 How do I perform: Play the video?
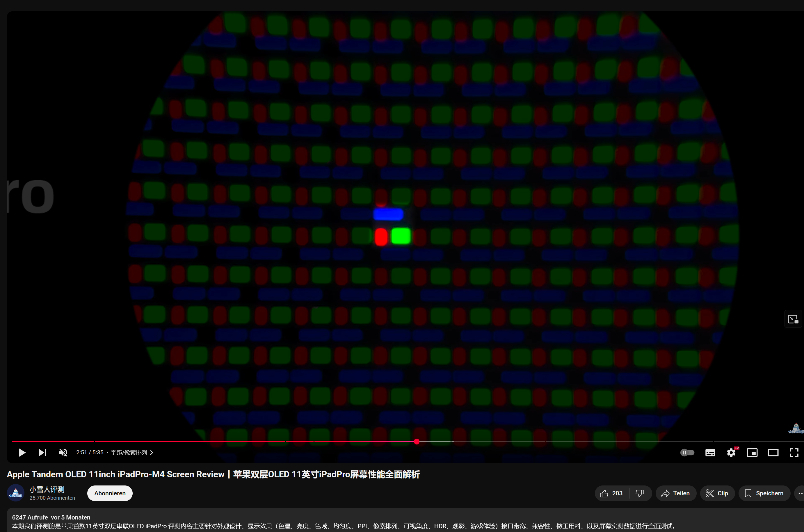pos(22,452)
